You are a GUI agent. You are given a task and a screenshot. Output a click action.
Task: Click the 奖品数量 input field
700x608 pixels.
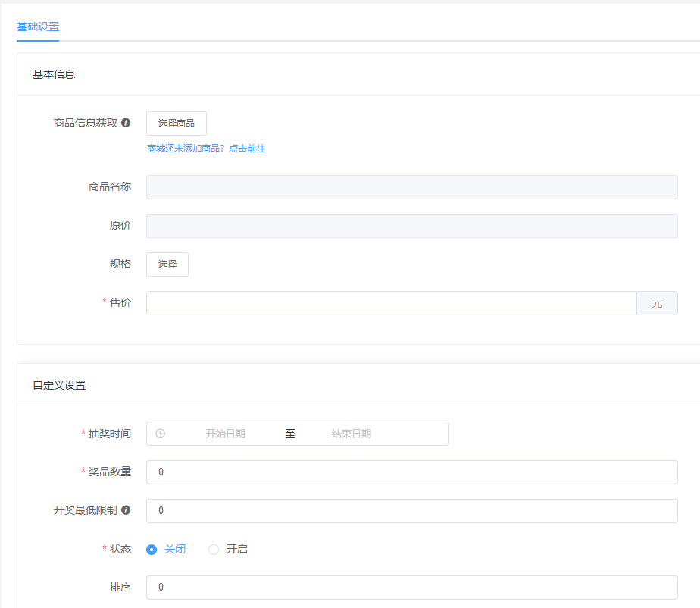tap(411, 472)
